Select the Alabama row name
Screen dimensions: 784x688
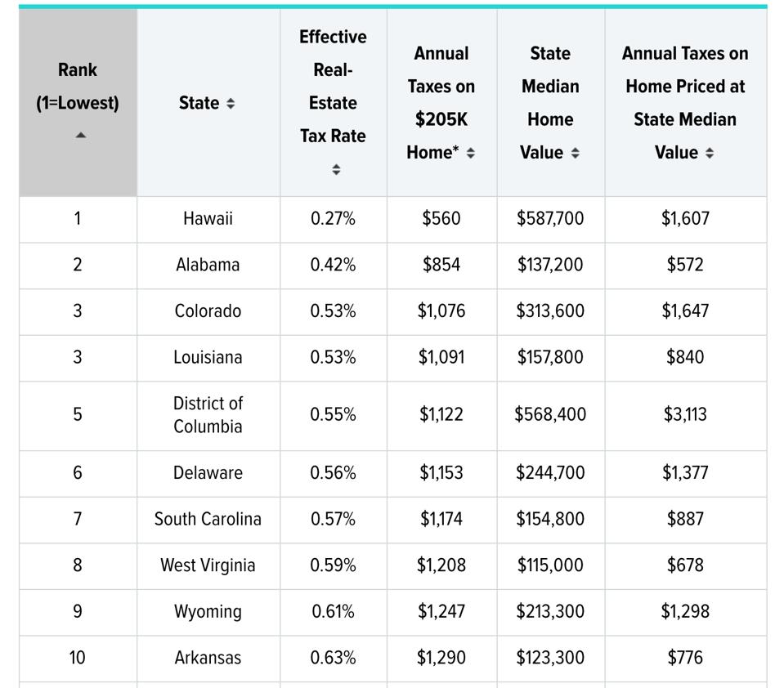pyautogui.click(x=208, y=265)
